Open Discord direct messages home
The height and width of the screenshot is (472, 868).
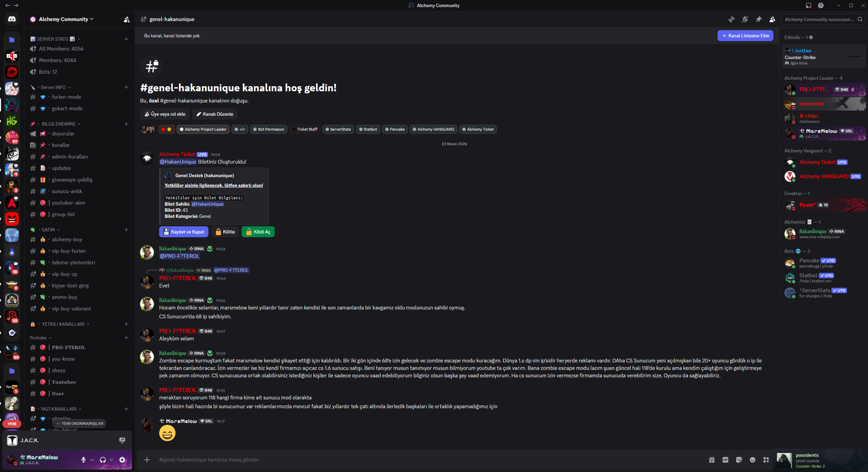point(12,19)
